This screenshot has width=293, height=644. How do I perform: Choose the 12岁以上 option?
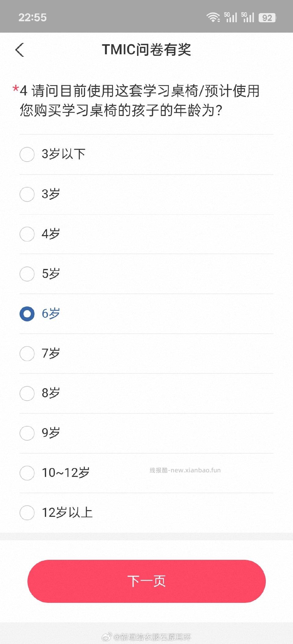click(27, 513)
